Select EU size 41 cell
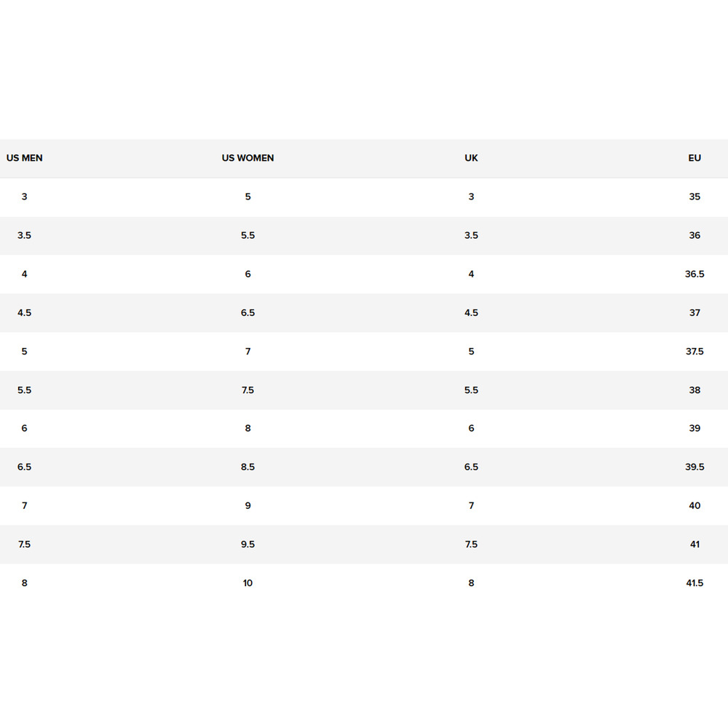The image size is (728, 728). point(695,544)
